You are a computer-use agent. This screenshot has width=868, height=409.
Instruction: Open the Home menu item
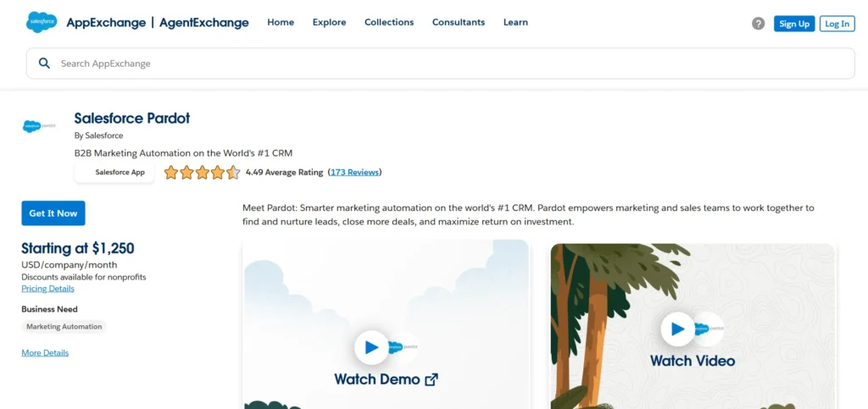[281, 23]
